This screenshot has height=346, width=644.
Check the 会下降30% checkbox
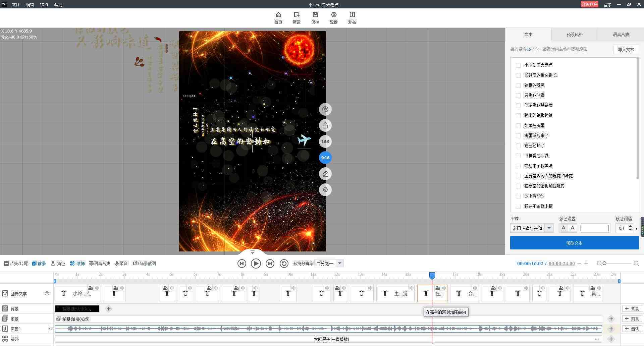518,196
